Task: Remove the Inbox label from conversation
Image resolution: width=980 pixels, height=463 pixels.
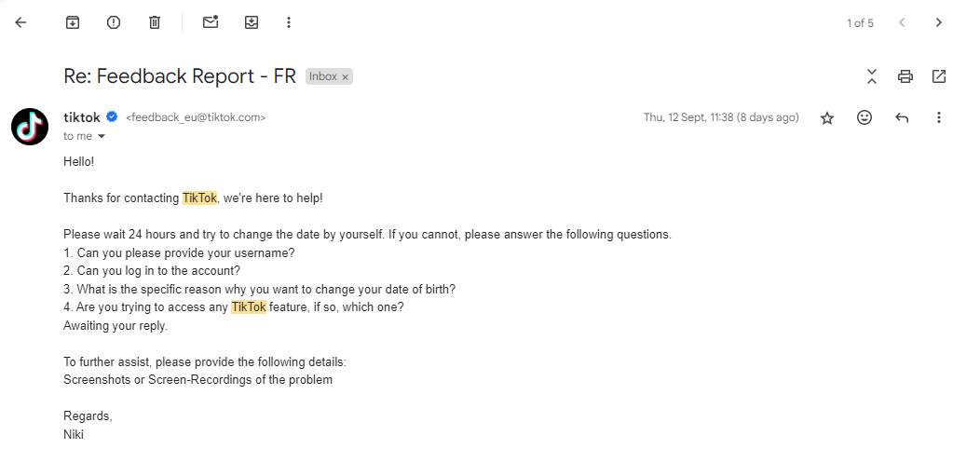Action: point(346,77)
